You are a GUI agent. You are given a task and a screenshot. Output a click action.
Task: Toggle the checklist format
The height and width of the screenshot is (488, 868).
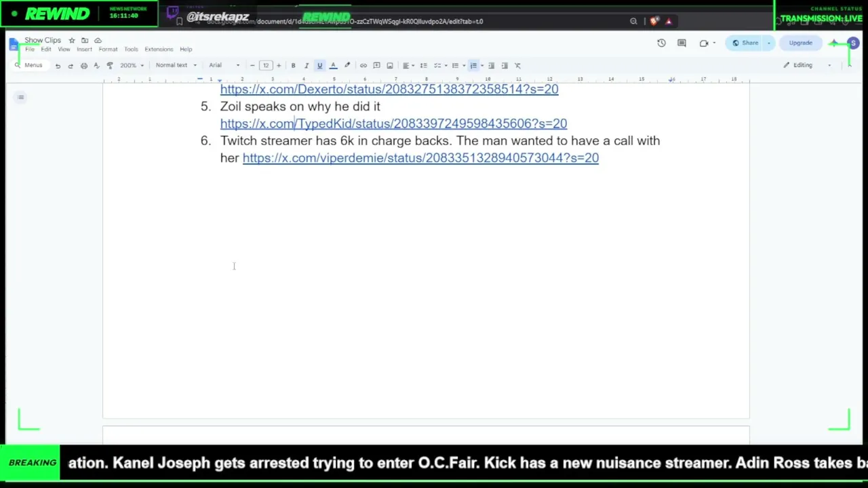pyautogui.click(x=437, y=66)
